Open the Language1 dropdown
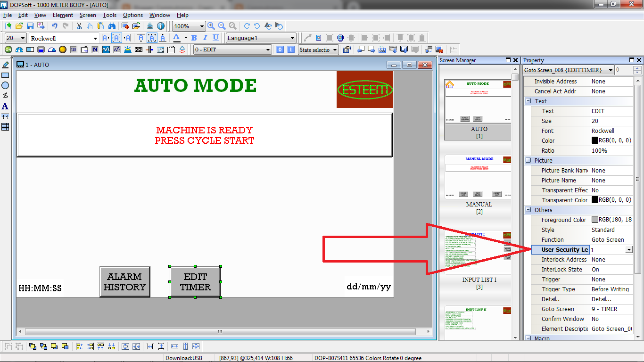The width and height of the screenshot is (644, 362). tap(292, 38)
